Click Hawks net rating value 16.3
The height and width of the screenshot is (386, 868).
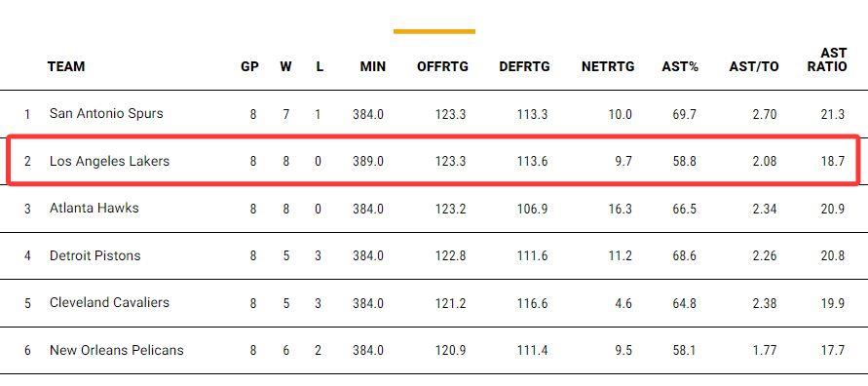pyautogui.click(x=620, y=210)
